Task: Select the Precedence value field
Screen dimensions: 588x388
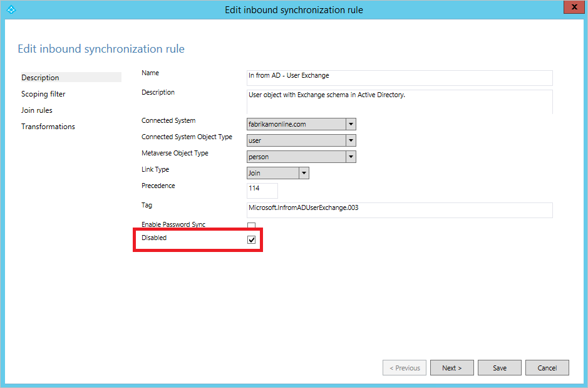Action: tap(262, 190)
